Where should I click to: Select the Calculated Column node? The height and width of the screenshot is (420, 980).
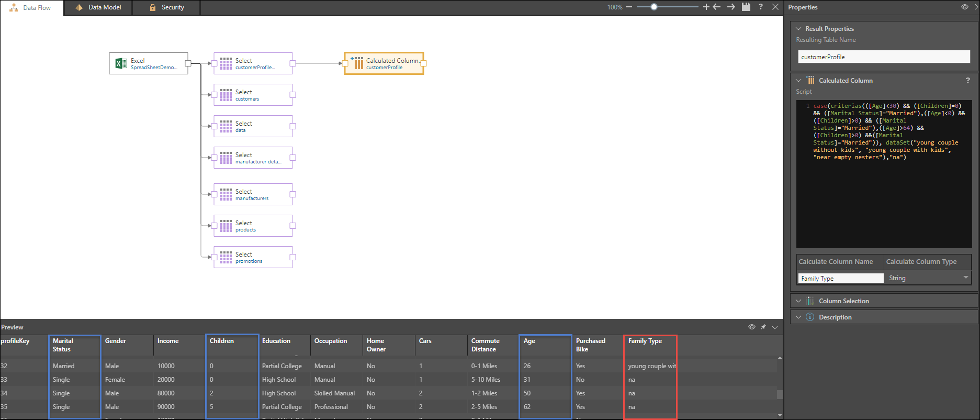(x=384, y=63)
